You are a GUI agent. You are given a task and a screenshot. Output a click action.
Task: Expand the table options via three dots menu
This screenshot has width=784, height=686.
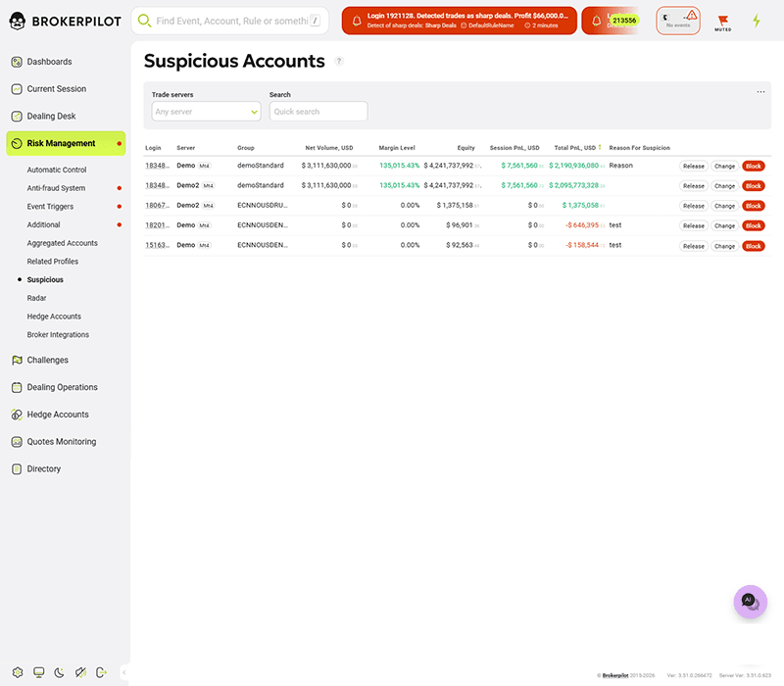[x=761, y=91]
